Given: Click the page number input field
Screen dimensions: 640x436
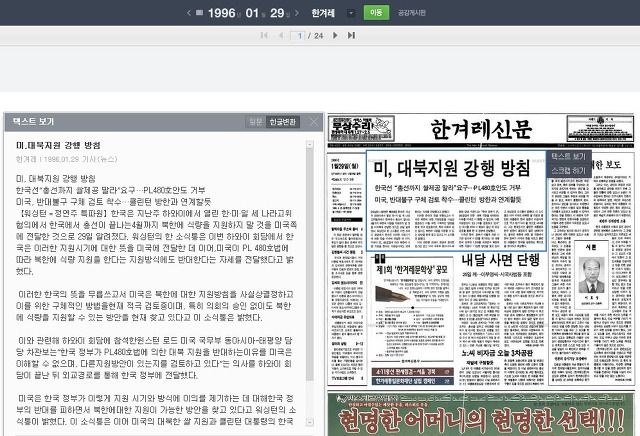Looking at the screenshot, I should tap(298, 36).
